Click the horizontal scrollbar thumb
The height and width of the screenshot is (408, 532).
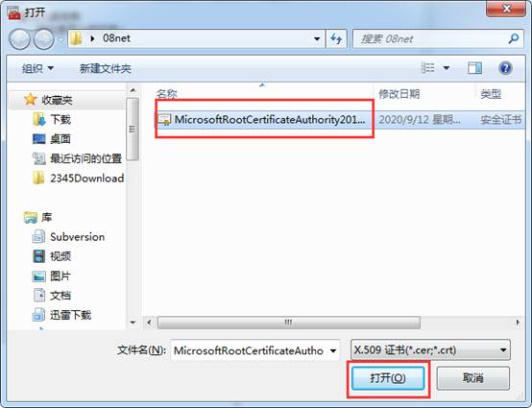289,323
